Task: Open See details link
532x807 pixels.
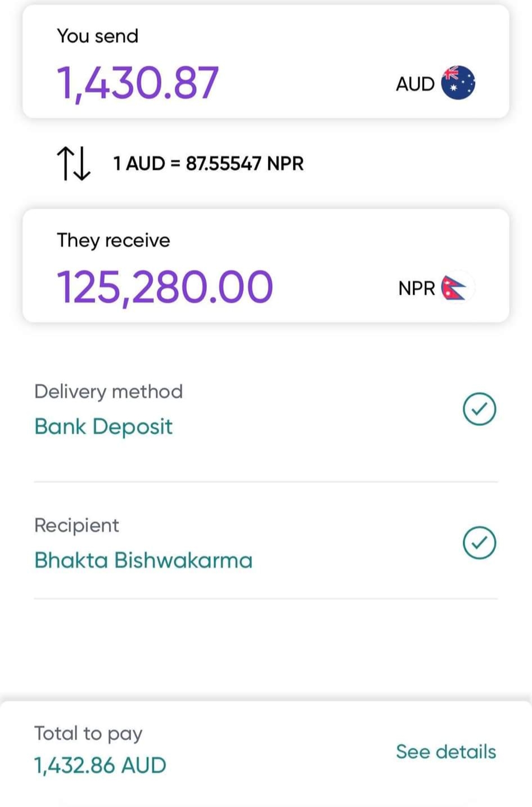Action: (445, 751)
